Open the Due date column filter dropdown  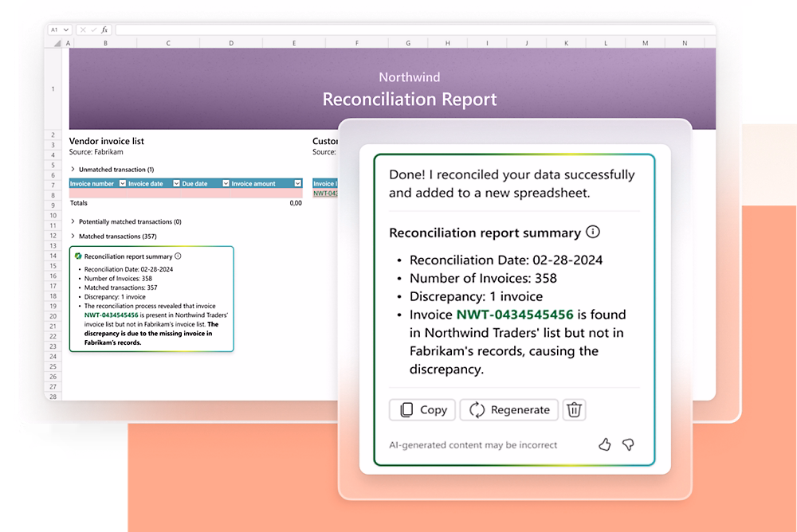tap(226, 183)
